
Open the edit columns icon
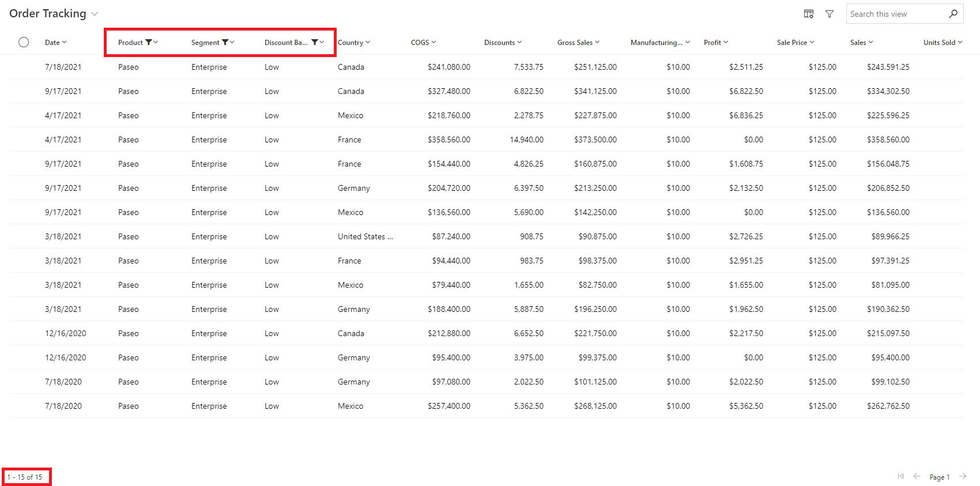point(809,14)
